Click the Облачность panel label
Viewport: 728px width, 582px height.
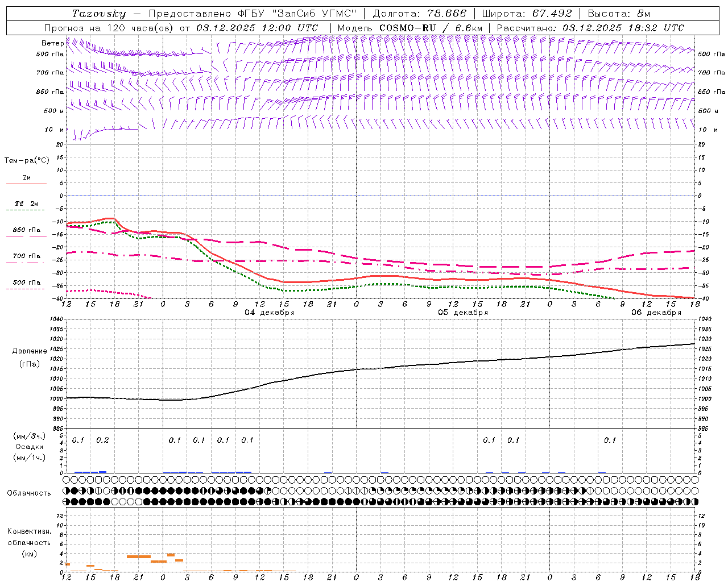(x=29, y=493)
